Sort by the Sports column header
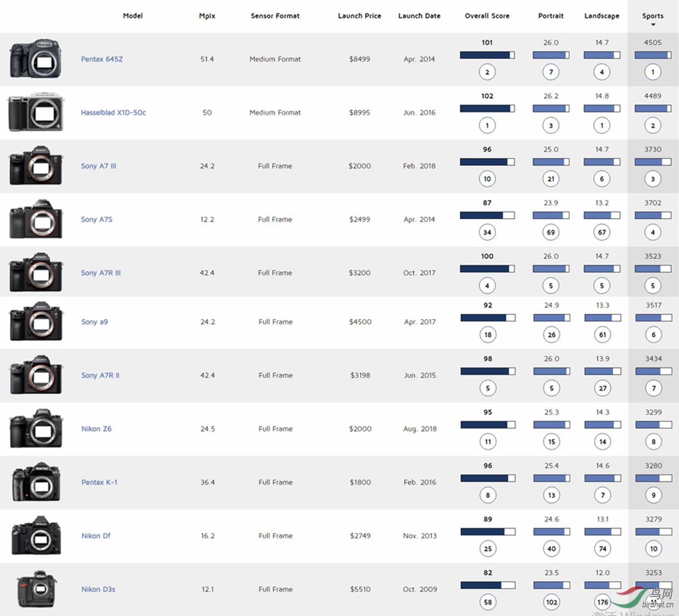The width and height of the screenshot is (679, 616). (653, 16)
